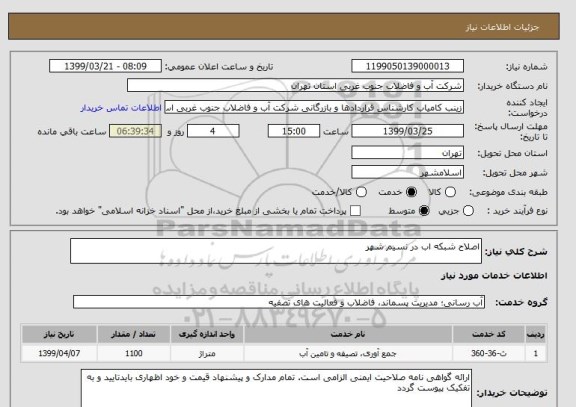Click the delivery city field اسلامشهر
The image size is (576, 407).
[407, 172]
